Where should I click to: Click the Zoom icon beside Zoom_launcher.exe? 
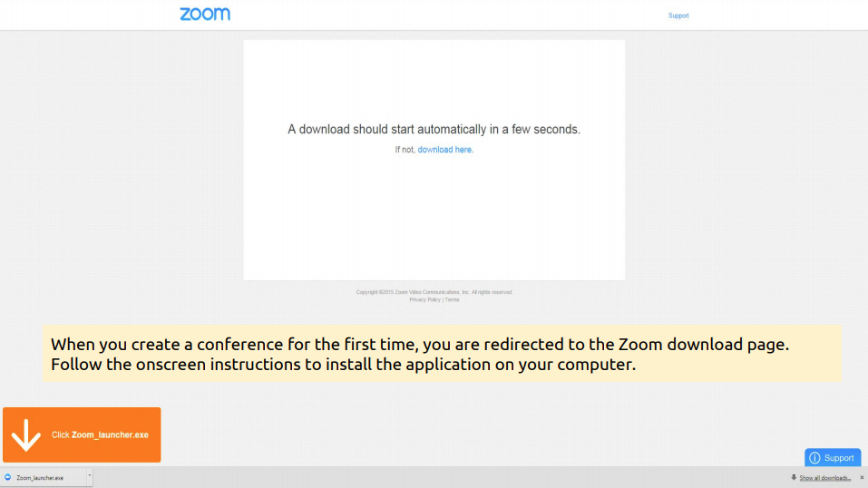8,477
